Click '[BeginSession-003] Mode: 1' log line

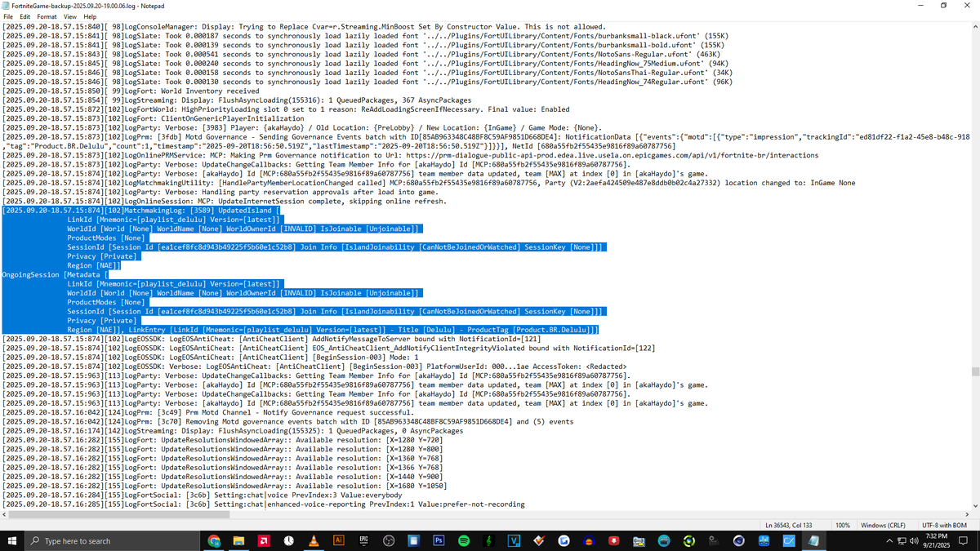click(211, 357)
